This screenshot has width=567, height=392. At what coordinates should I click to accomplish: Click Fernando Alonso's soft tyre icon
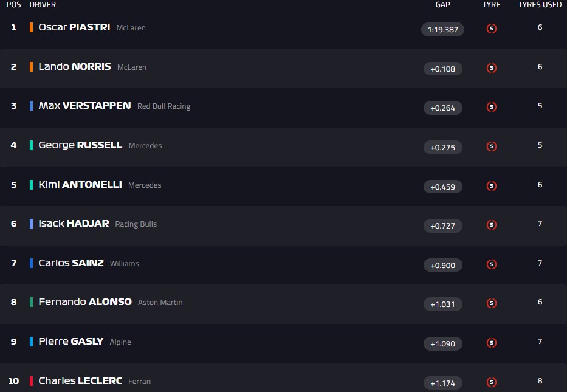492,303
